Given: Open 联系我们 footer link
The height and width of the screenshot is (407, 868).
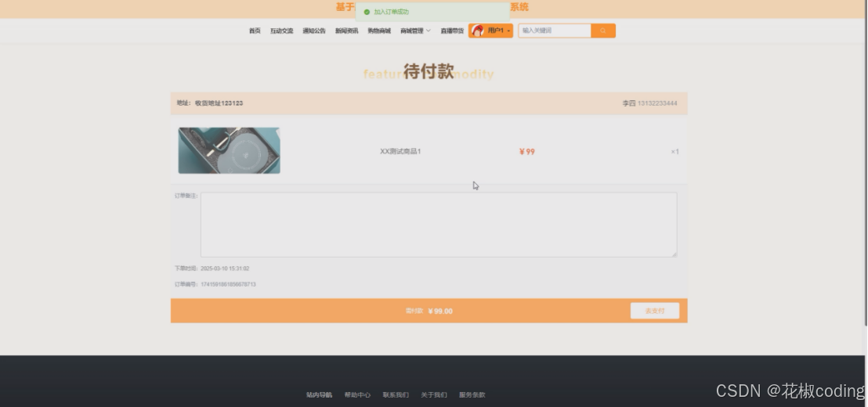Looking at the screenshot, I should tap(396, 394).
